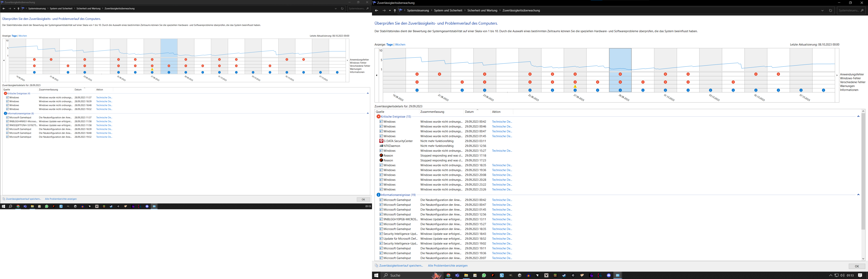Image resolution: width=868 pixels, height=279 pixels.
Task: Click the NTKDaemon entry icon
Action: (381, 146)
